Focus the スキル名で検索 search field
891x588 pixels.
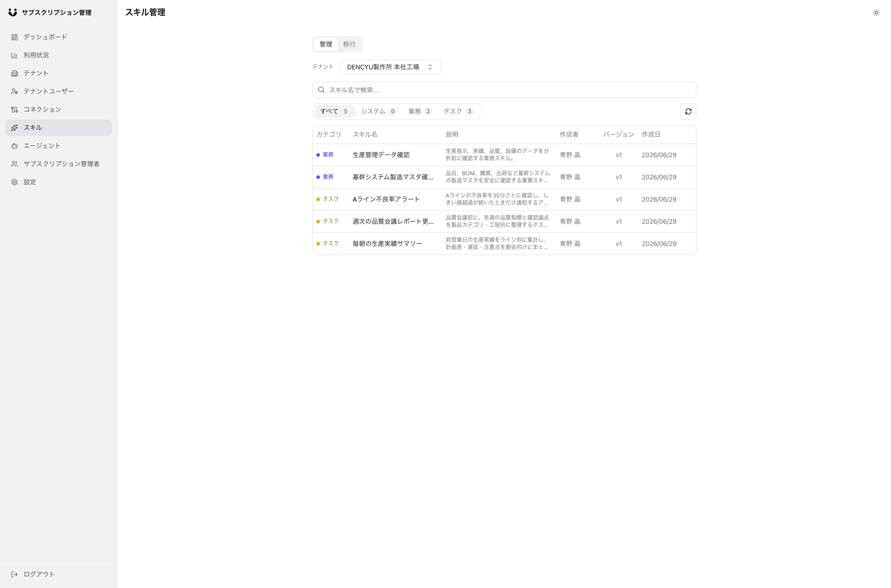point(504,90)
